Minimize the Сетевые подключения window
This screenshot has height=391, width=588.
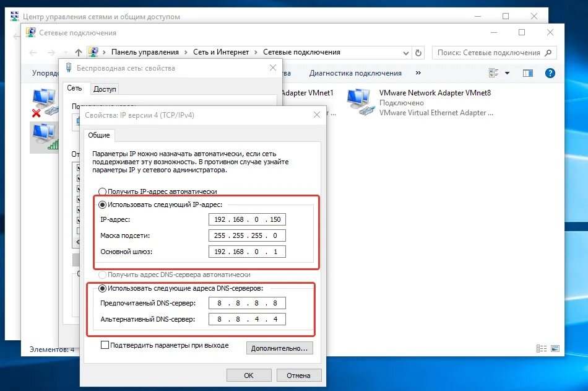pos(494,33)
